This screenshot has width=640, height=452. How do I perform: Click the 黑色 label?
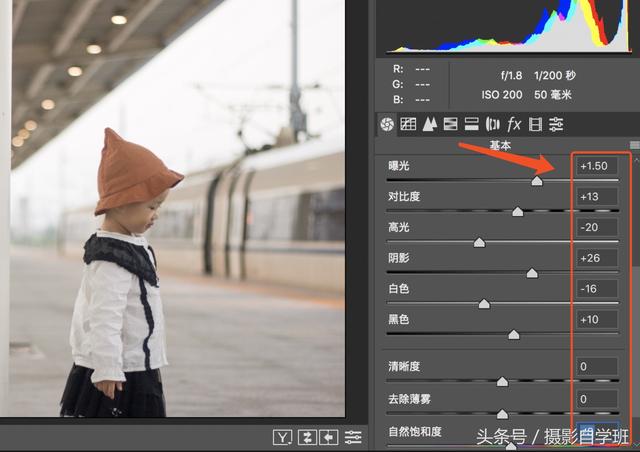point(398,319)
